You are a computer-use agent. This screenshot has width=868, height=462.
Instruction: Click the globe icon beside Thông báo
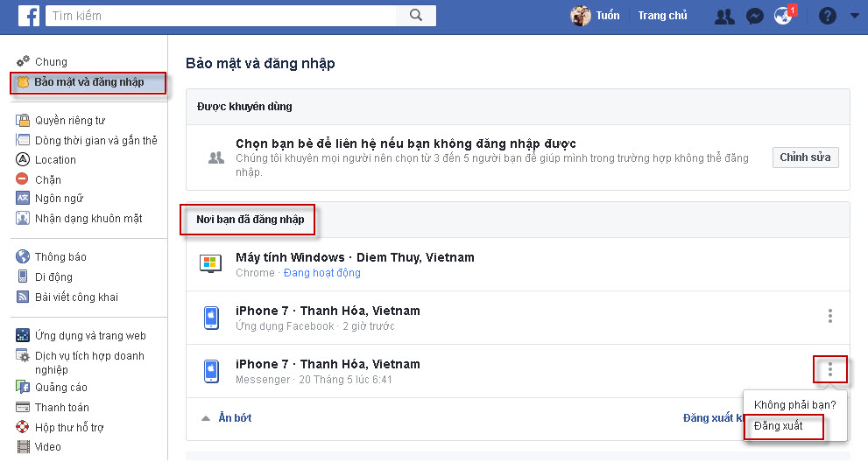coord(23,256)
